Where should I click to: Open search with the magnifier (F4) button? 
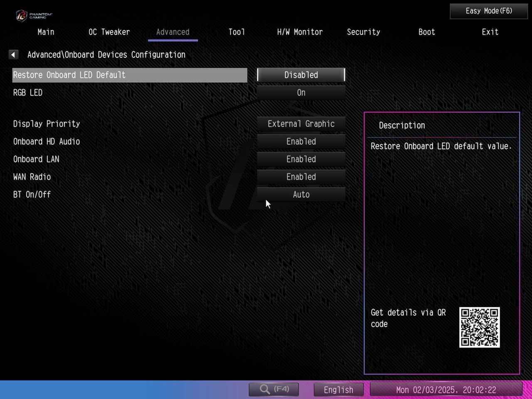point(274,389)
